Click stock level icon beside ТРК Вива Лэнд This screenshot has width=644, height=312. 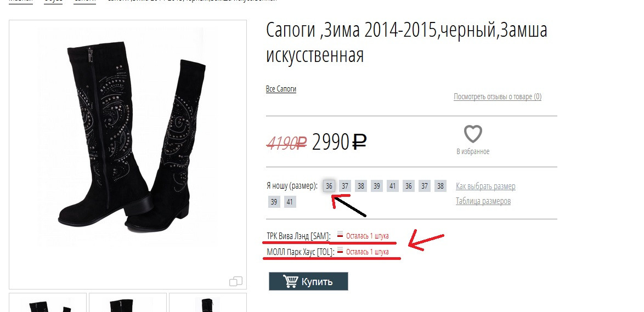340,234
